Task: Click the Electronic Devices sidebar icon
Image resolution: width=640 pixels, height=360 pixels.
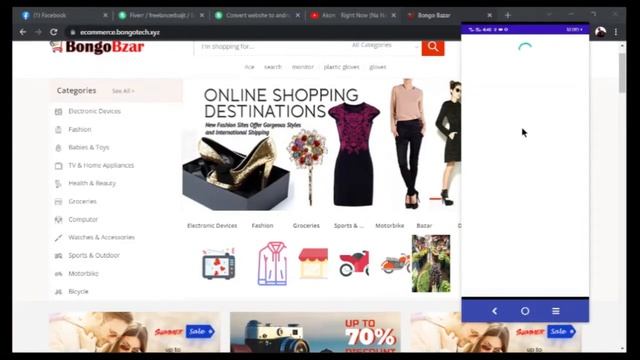Action: click(x=58, y=111)
